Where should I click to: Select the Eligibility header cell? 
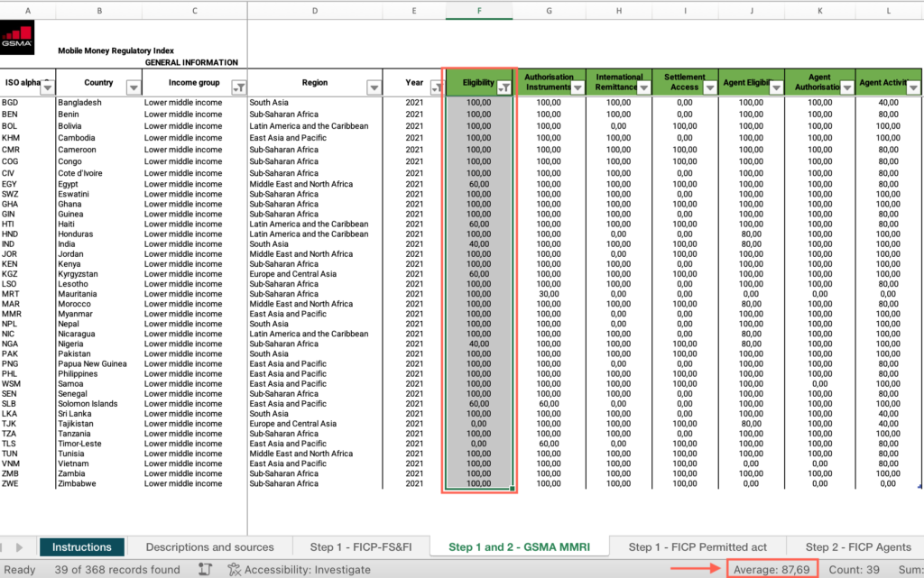(479, 82)
